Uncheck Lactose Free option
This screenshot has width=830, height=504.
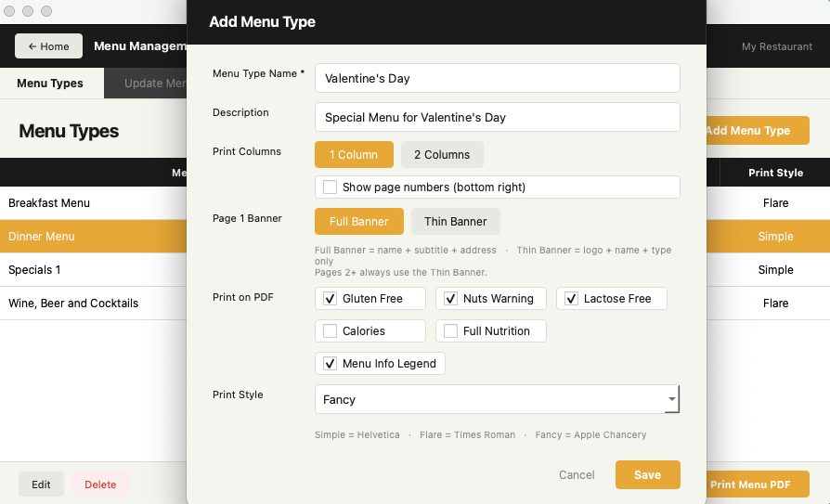[571, 299]
